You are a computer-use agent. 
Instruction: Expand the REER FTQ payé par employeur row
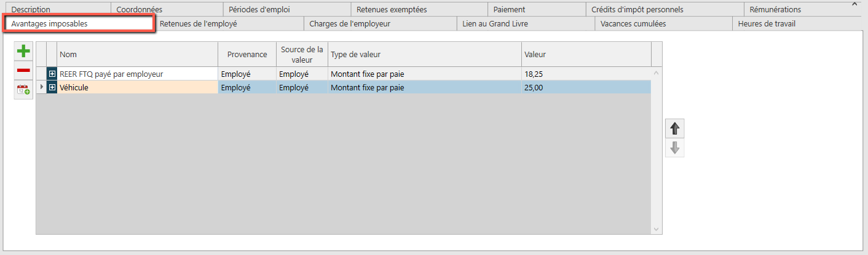click(52, 74)
